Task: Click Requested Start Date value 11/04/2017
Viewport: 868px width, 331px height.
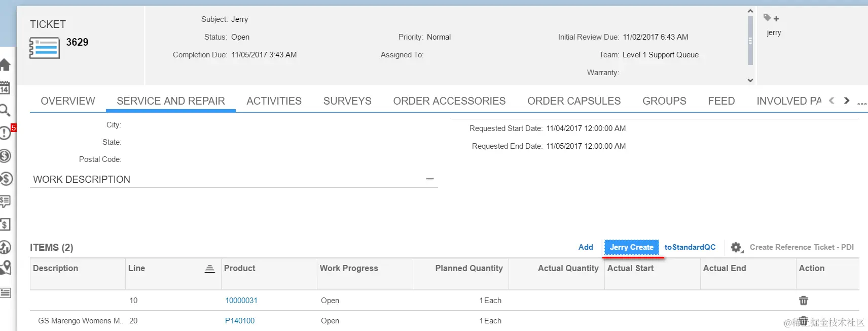Action: coord(586,128)
